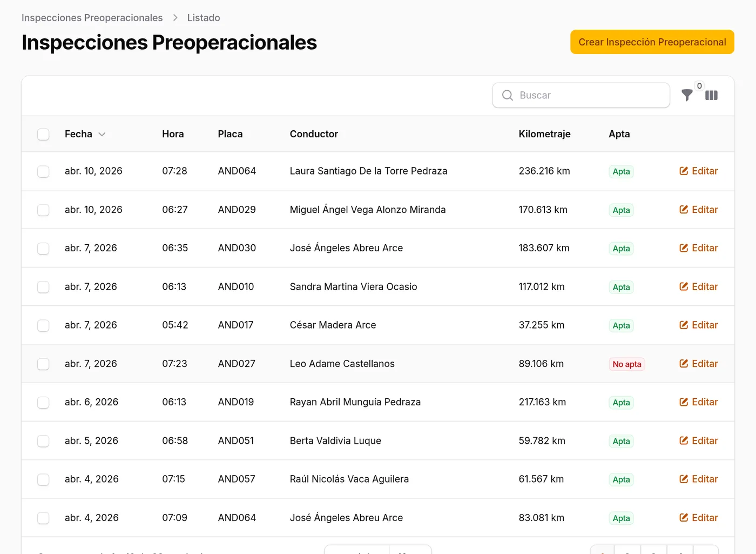Click the edit pencil icon in the AND030 row

[x=684, y=248]
